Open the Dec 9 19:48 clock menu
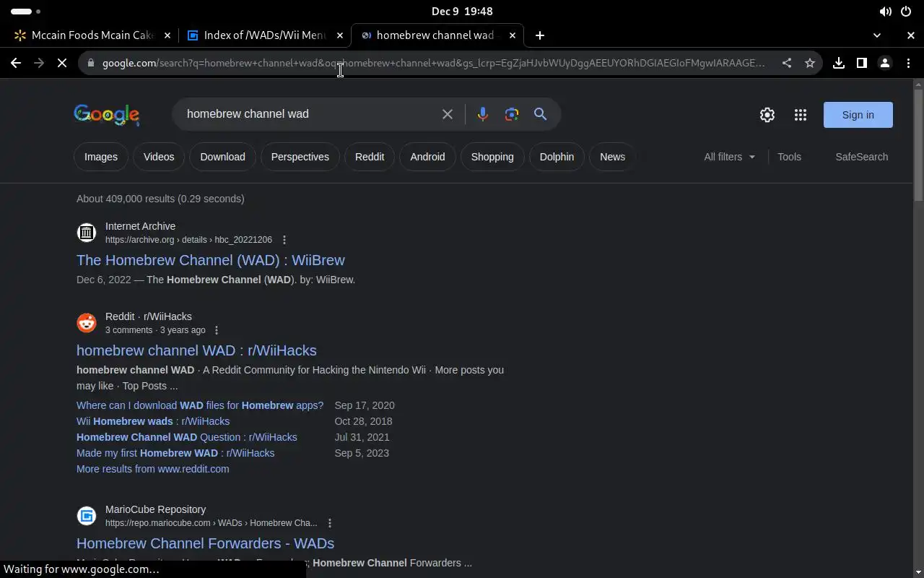 tap(462, 12)
